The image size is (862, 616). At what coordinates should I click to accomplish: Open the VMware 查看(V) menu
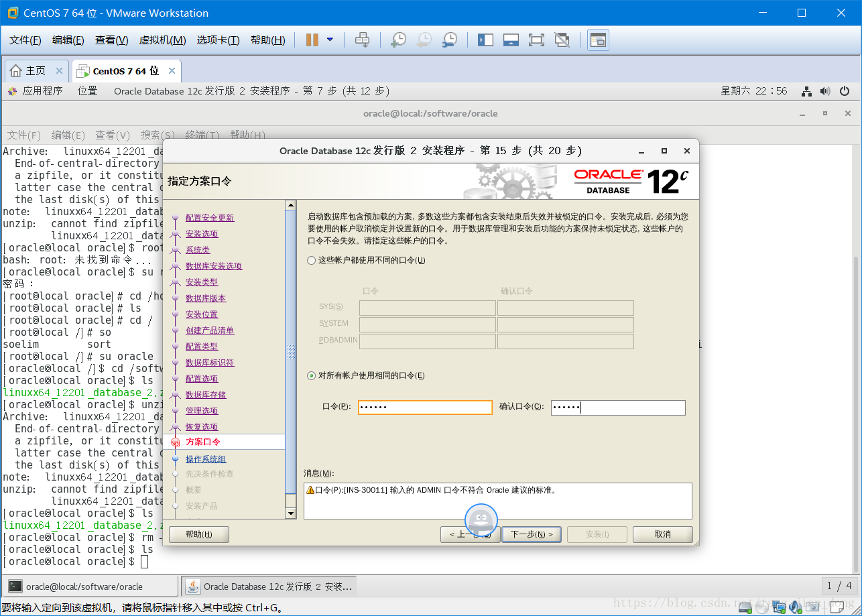(x=112, y=40)
